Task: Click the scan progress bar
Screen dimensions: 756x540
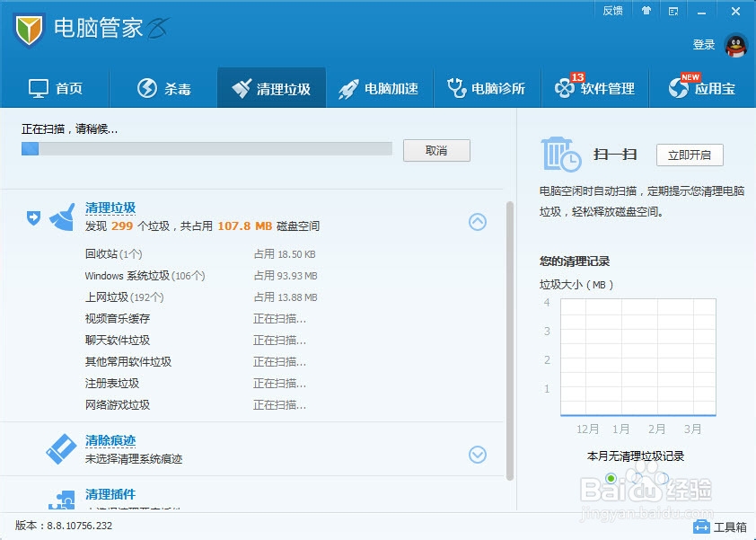Action: coord(207,149)
